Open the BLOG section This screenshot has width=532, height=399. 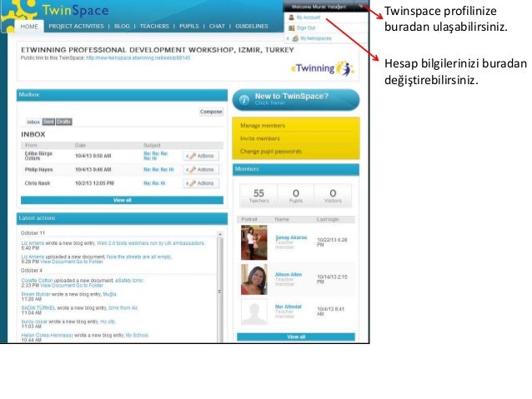pyautogui.click(x=122, y=26)
